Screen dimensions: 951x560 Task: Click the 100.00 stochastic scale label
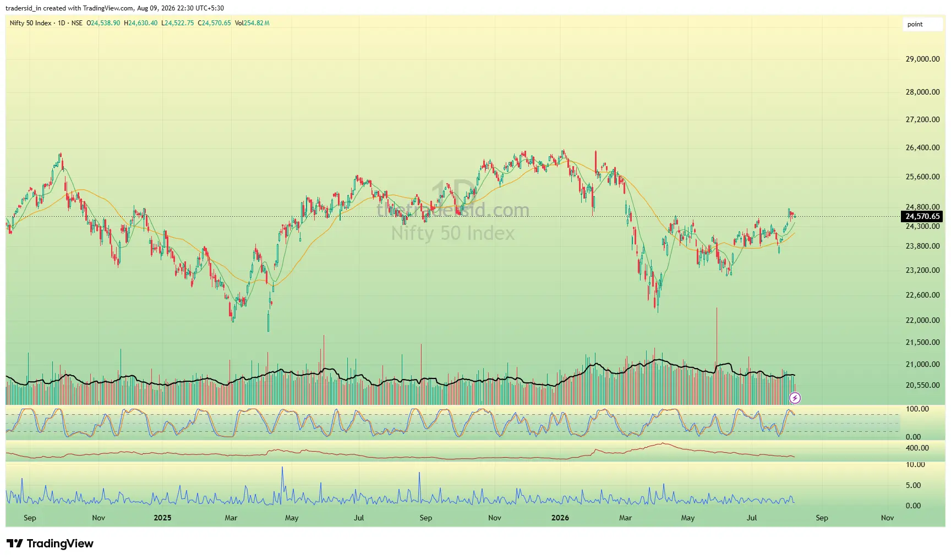(x=917, y=409)
